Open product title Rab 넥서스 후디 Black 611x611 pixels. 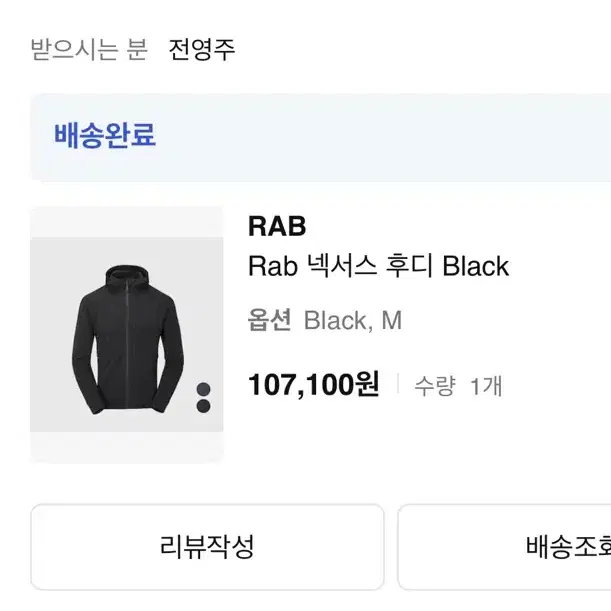click(x=378, y=266)
